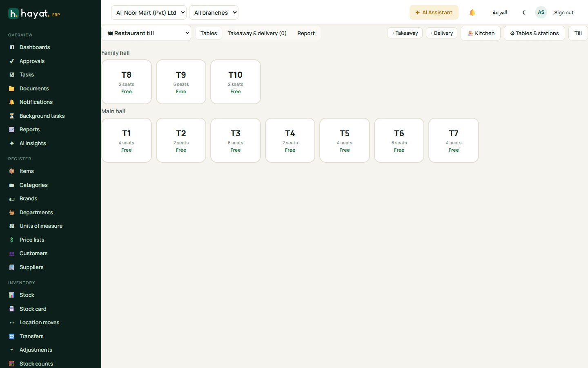The image size is (588, 368).
Task: Select table T10 card
Action: (236, 82)
